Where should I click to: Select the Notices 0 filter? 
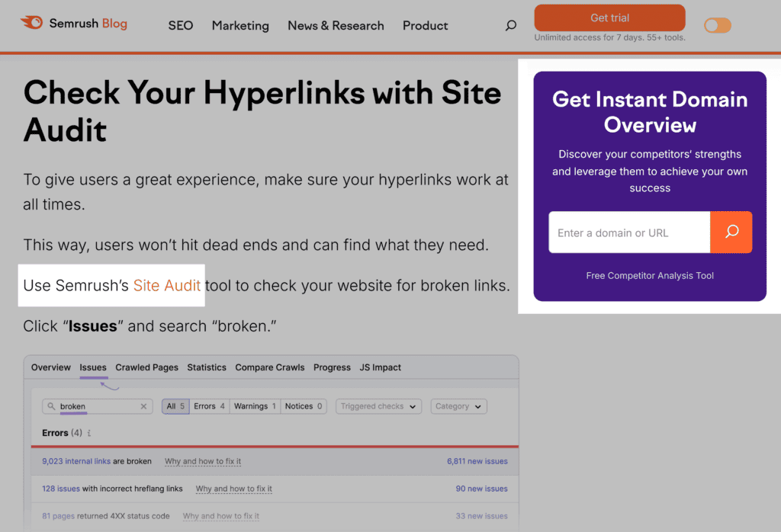303,406
